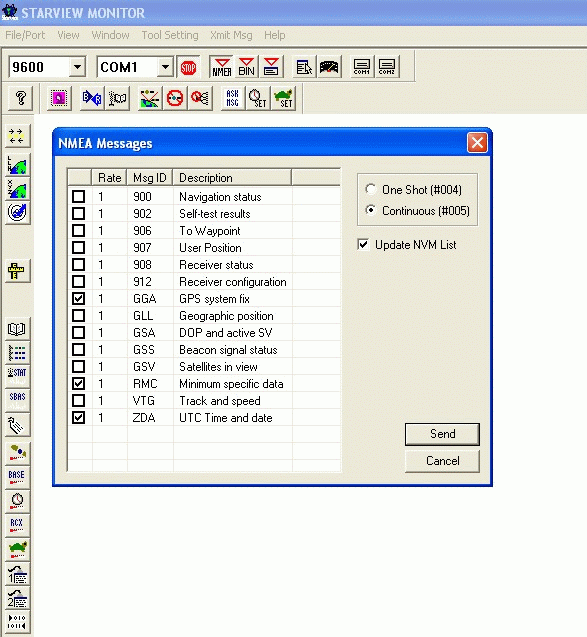Open the Window menu
This screenshot has width=587, height=637.
(110, 35)
